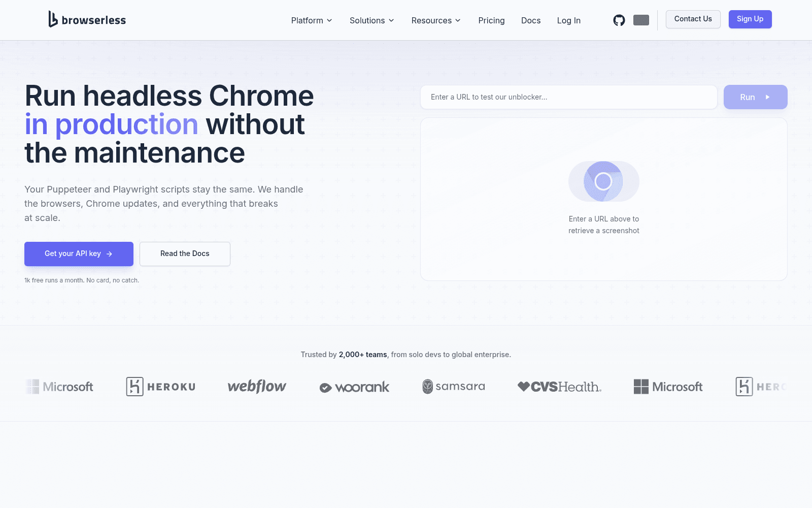Click the Run button
The height and width of the screenshot is (508, 812).
click(755, 97)
